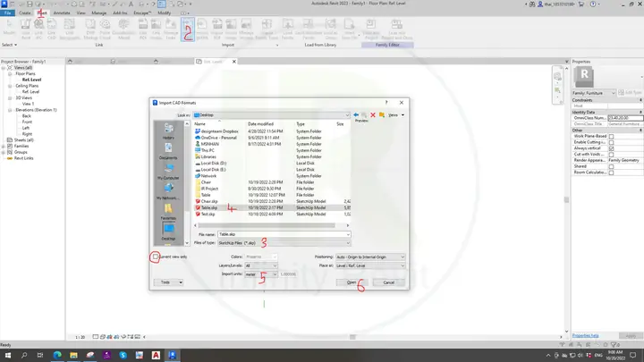Viewport: 644px width, 362px height.
Task: Click the Properties help link
Action: point(585,336)
